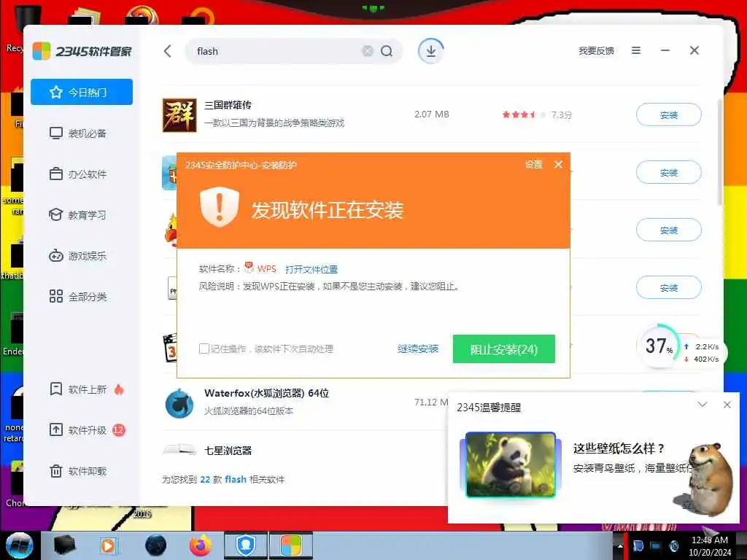Click the results list vertical scrollbar
Viewport: 747px width, 560px height.
point(720,152)
